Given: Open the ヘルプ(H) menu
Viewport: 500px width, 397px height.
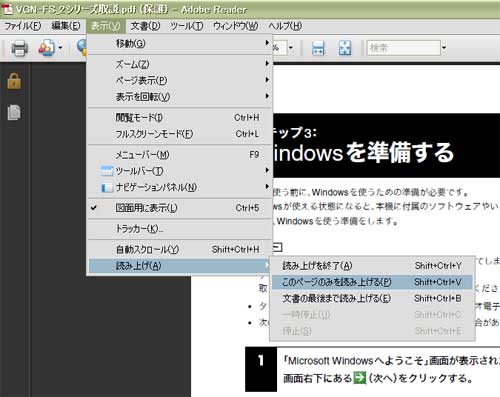Looking at the screenshot, I should (x=285, y=26).
